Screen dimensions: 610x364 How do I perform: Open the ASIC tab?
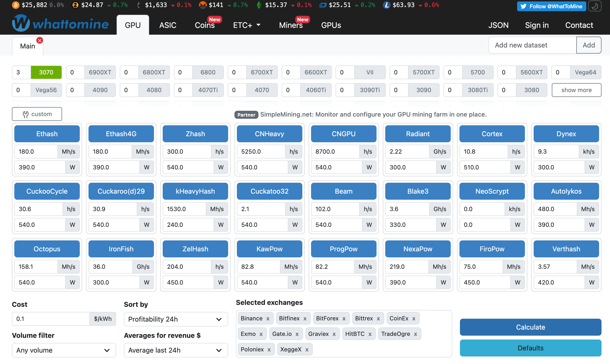pos(167,24)
